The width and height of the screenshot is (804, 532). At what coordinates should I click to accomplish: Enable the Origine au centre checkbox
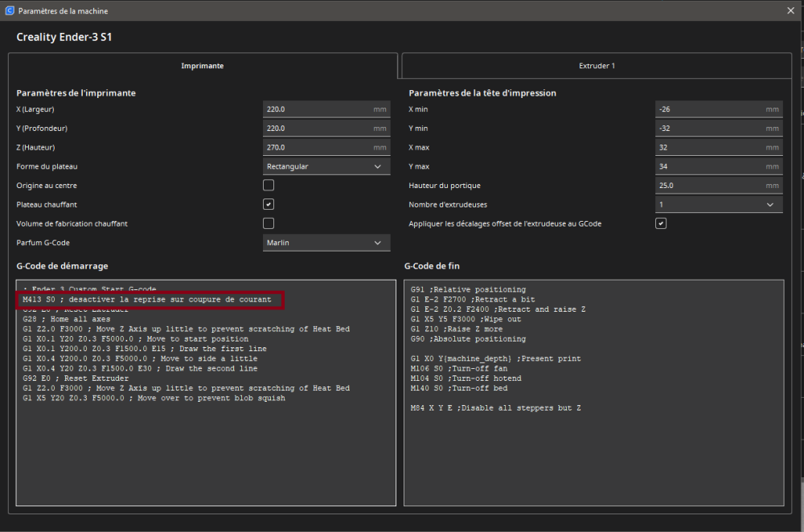269,186
